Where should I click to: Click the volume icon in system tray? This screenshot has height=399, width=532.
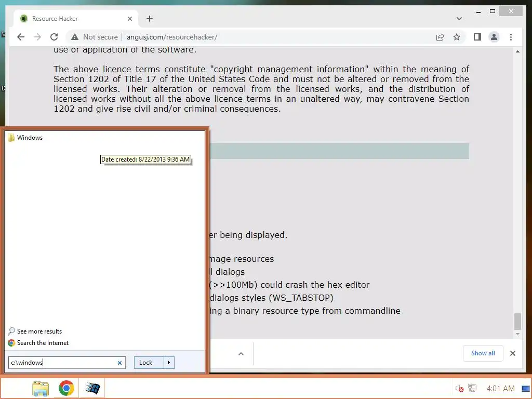(x=459, y=388)
